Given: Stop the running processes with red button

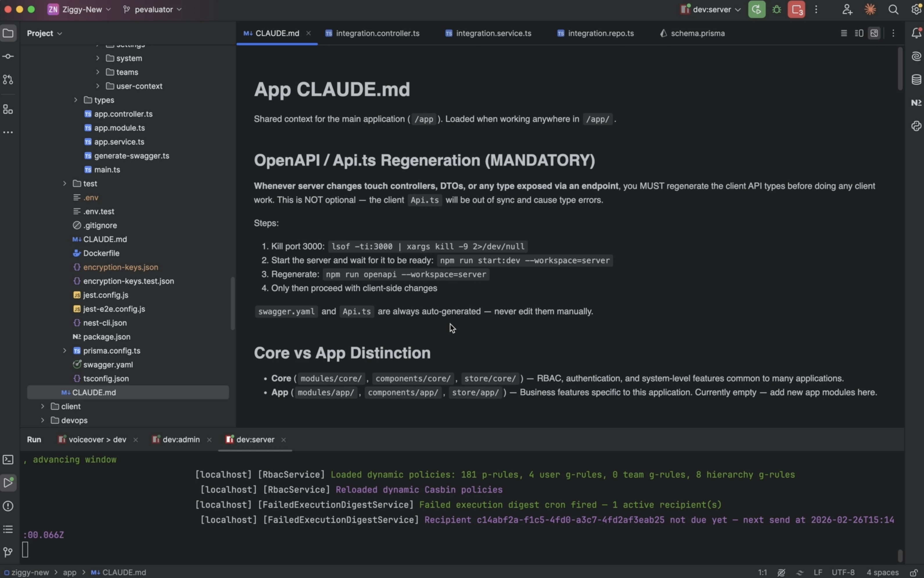Looking at the screenshot, I should point(796,10).
